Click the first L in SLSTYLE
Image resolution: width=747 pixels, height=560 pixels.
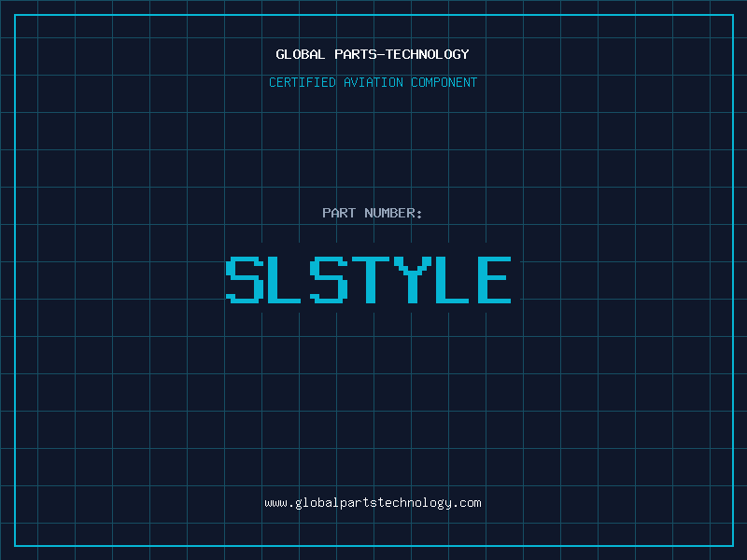[x=285, y=280]
